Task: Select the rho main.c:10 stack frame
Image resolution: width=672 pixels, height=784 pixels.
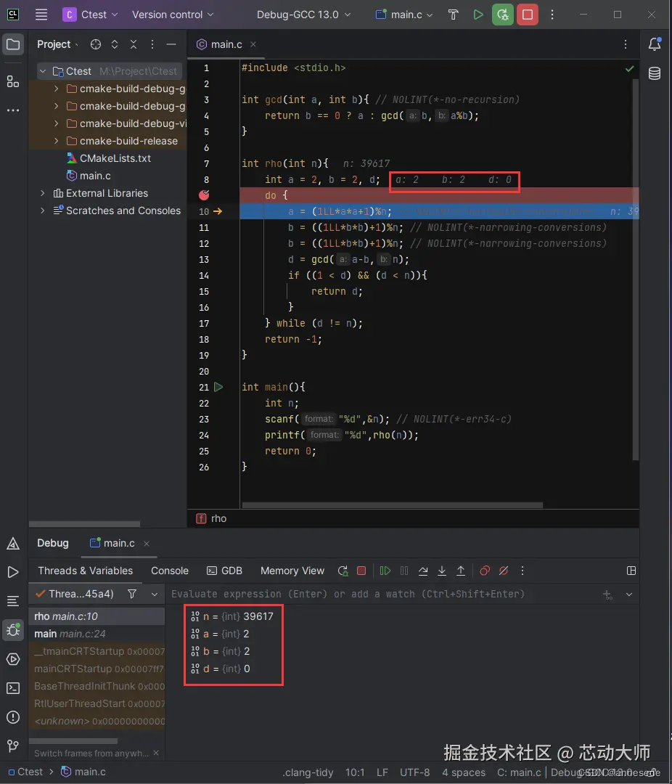Action: [x=97, y=616]
